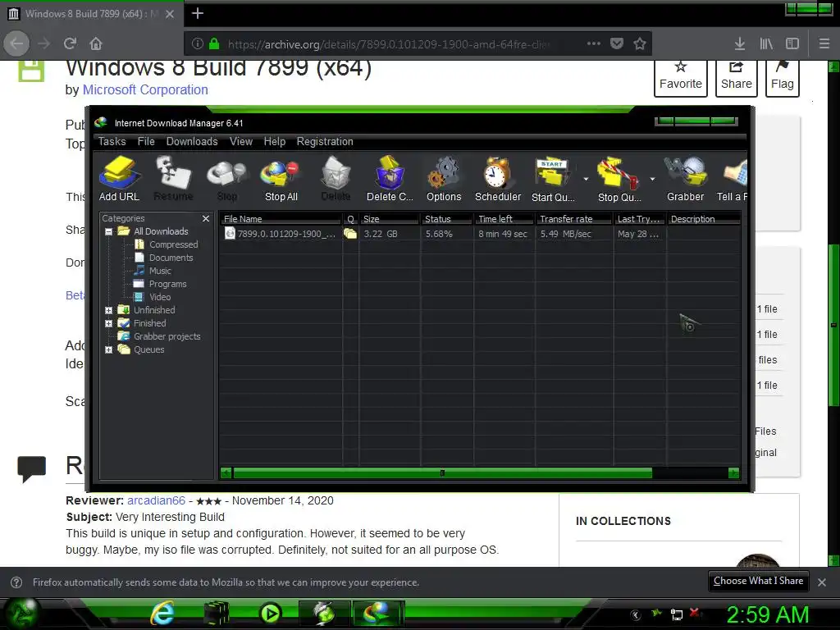Screen dimensions: 840x630
Task: Click Choose What I Share button
Action: tap(758, 582)
